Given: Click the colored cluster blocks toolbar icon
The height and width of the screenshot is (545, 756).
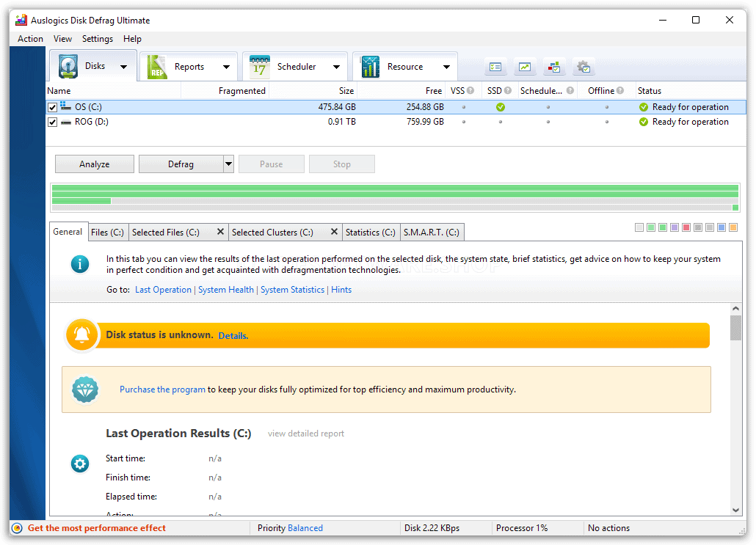Looking at the screenshot, I should point(554,67).
